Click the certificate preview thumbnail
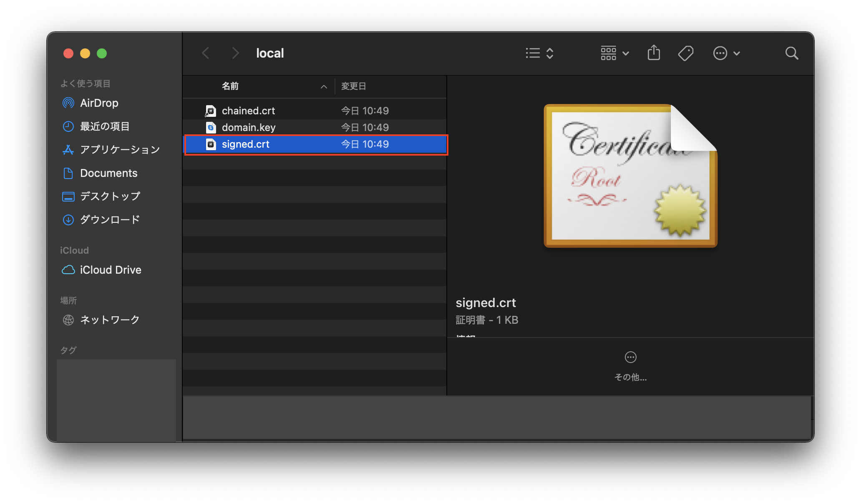The image size is (861, 504). tap(630, 176)
